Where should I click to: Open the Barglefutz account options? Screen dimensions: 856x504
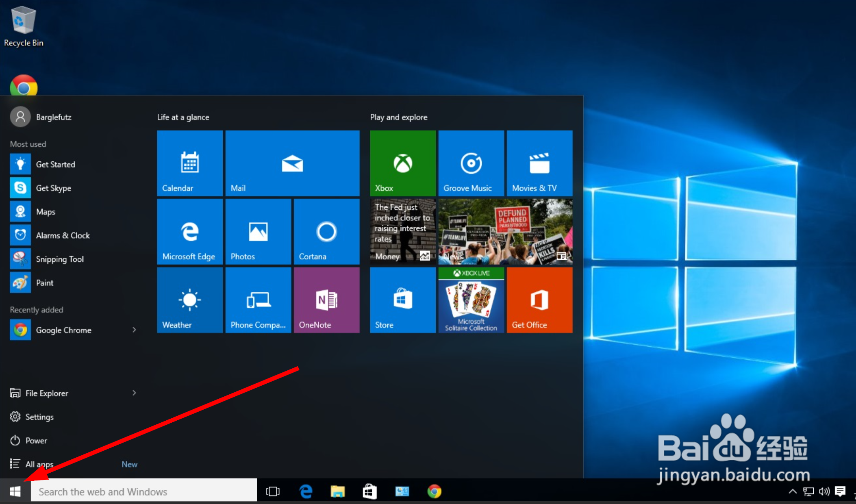click(54, 117)
